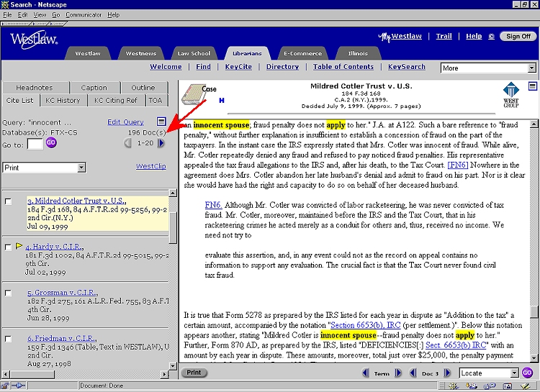Select the Outline tab
Image resolution: width=540 pixels, height=392 pixels.
(143, 88)
